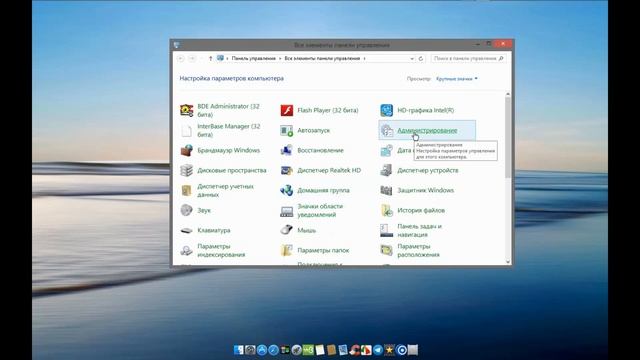Open App Store icon in the dock

tap(262, 350)
